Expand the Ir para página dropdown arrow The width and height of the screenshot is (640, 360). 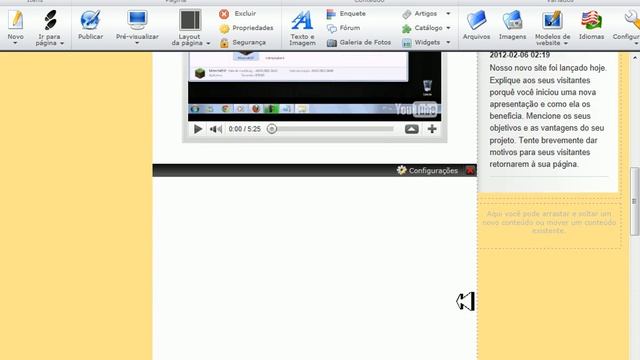click(x=62, y=43)
